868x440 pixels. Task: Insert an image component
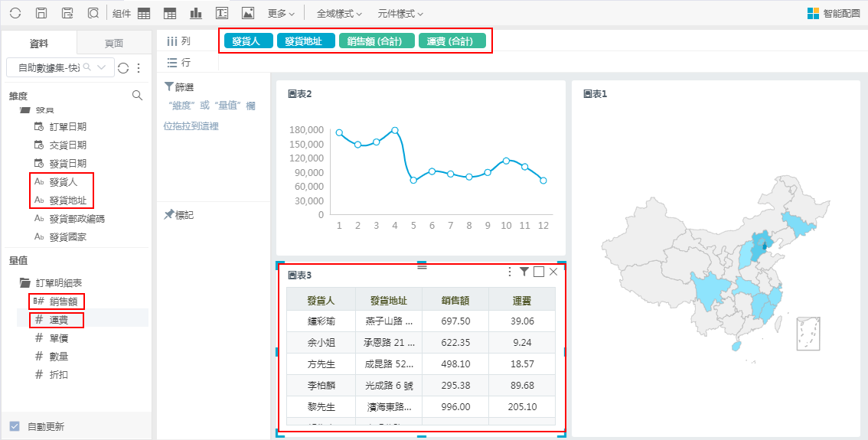[x=247, y=13]
